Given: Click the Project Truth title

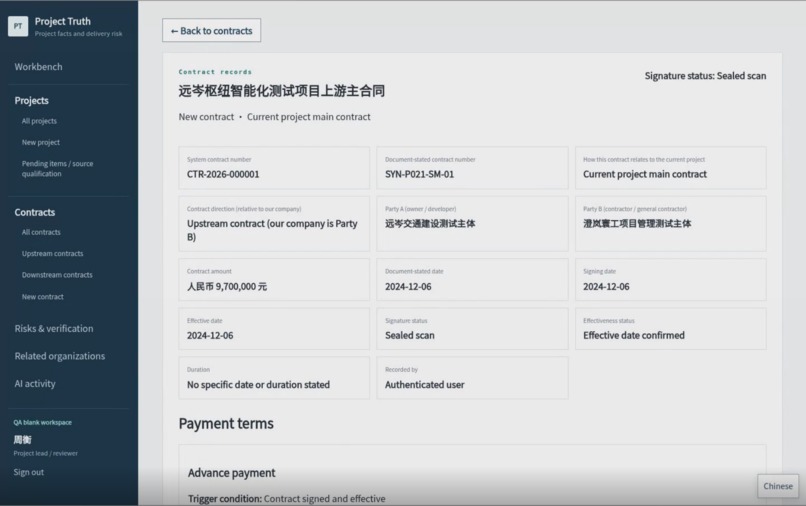Looking at the screenshot, I should (x=63, y=21).
